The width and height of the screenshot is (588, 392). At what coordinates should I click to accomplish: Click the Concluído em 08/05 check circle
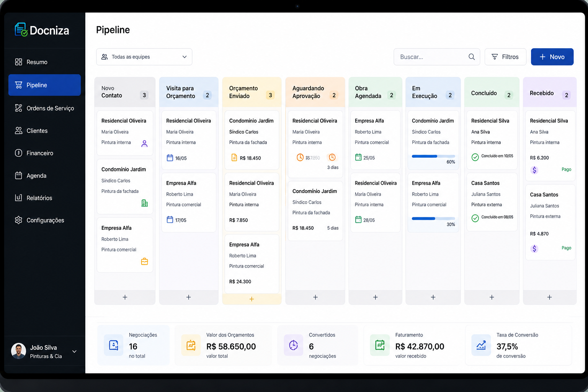[475, 218]
